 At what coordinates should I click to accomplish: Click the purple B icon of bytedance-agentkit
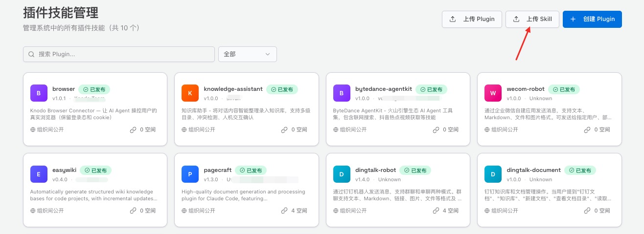342,93
